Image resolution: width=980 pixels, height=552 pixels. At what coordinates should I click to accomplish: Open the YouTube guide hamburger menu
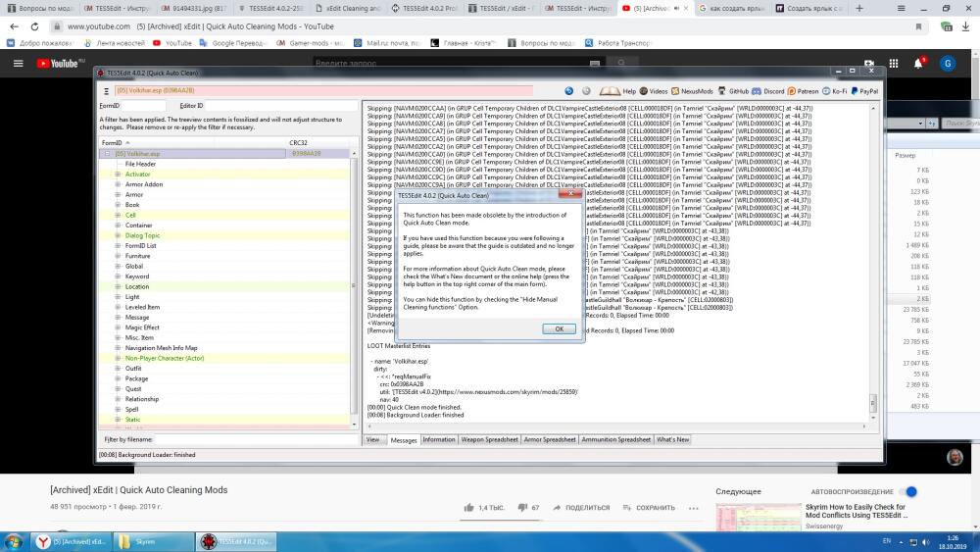click(18, 63)
